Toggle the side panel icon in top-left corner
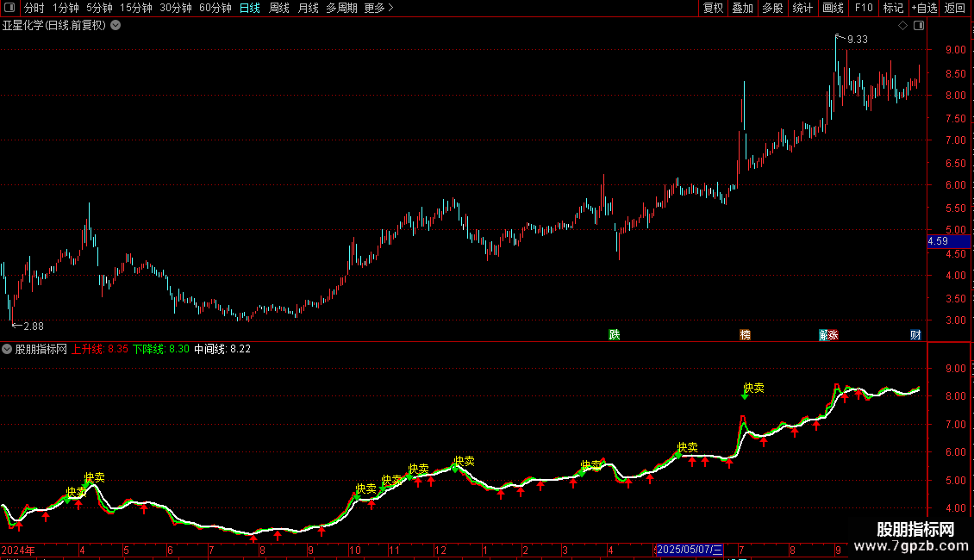974x560 pixels. (9, 8)
